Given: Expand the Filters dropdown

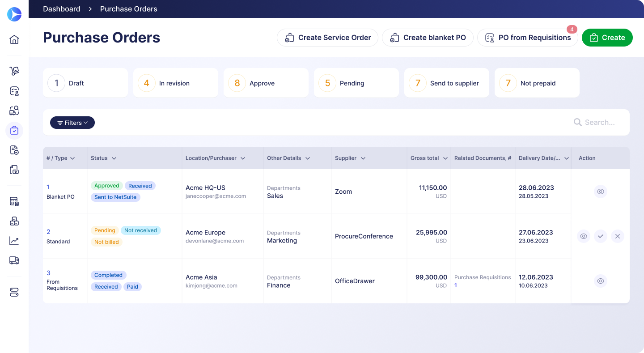Looking at the screenshot, I should tap(72, 123).
